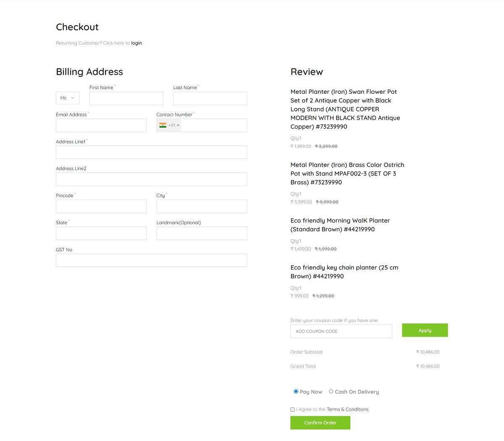Viewport: 504px width, 441px height.
Task: Click the First Name input field
Action: pyautogui.click(x=126, y=98)
